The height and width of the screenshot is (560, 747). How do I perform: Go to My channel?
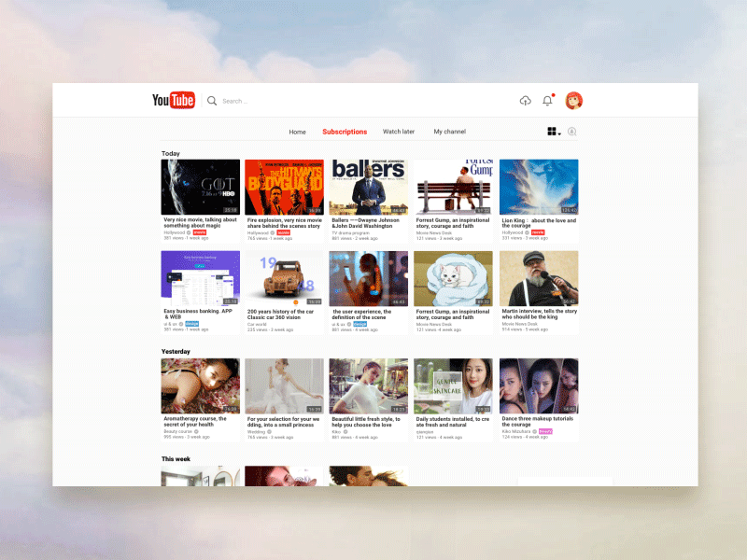[449, 132]
